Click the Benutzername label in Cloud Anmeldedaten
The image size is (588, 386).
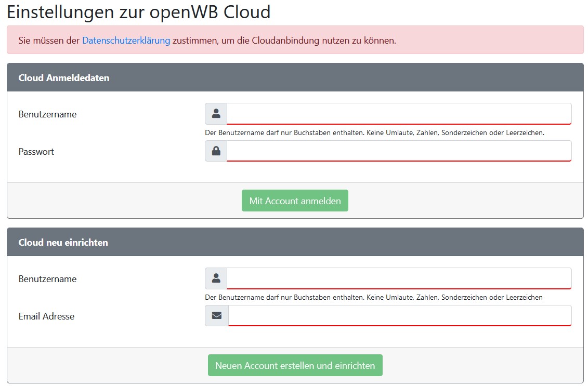pyautogui.click(x=48, y=114)
